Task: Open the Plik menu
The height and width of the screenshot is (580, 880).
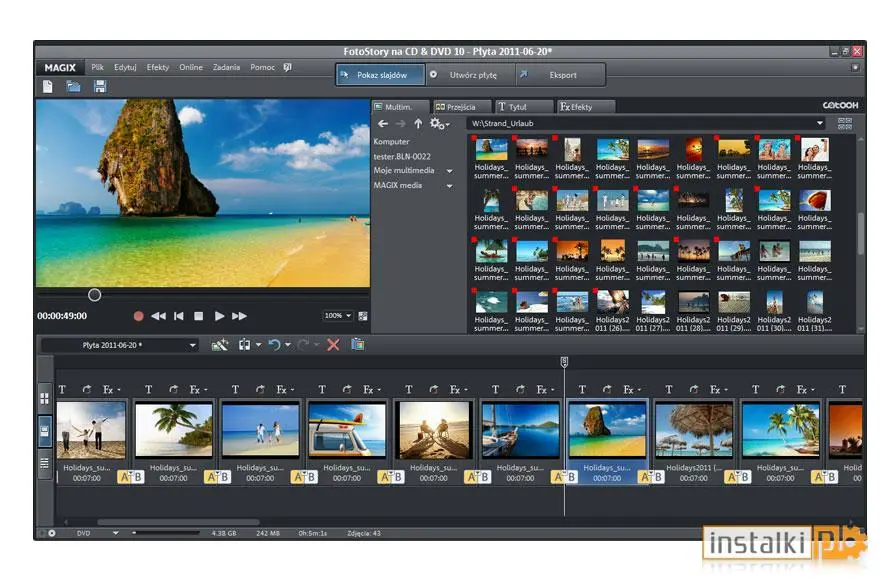Action: (98, 67)
